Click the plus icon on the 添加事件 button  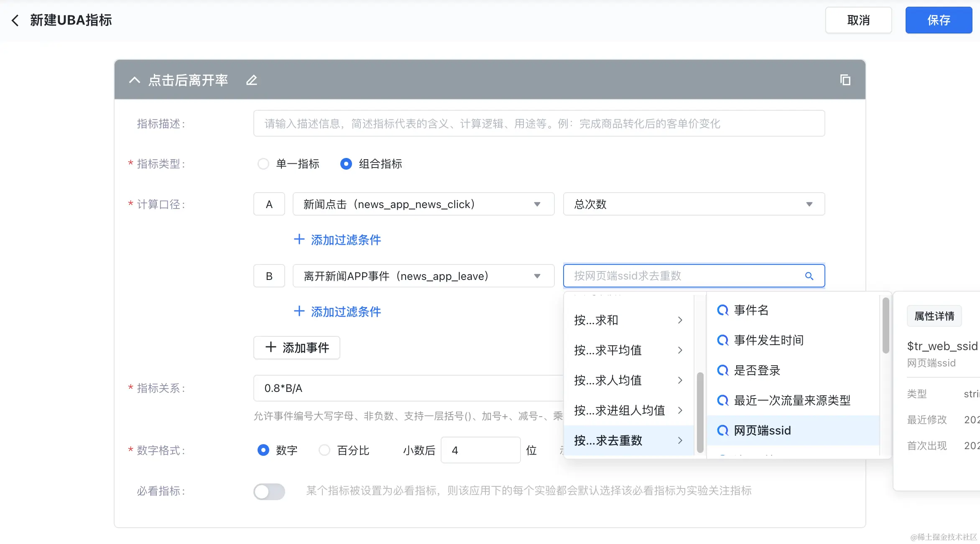point(271,347)
